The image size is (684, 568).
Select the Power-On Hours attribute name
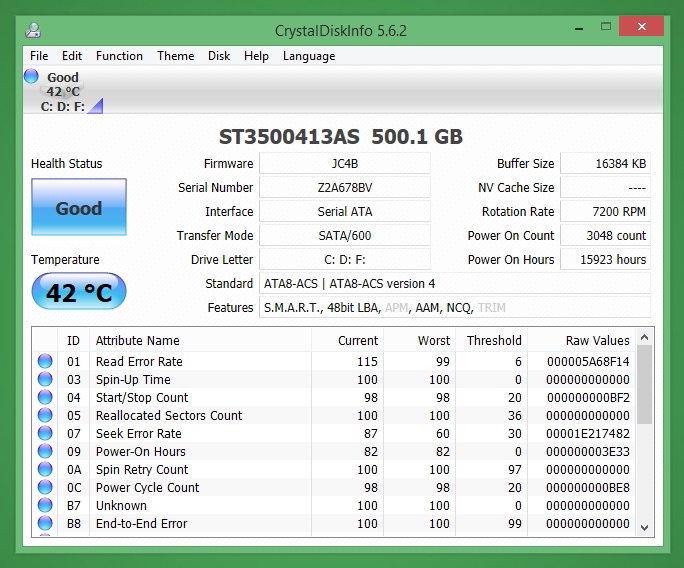(x=140, y=451)
